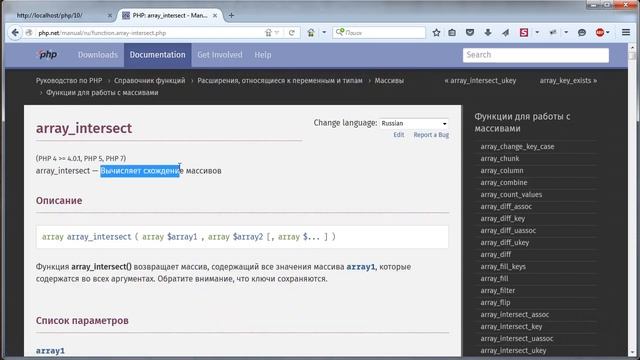640x360 pixels.
Task: Open the Руководство по PHP breadcrumb
Action: tap(69, 80)
